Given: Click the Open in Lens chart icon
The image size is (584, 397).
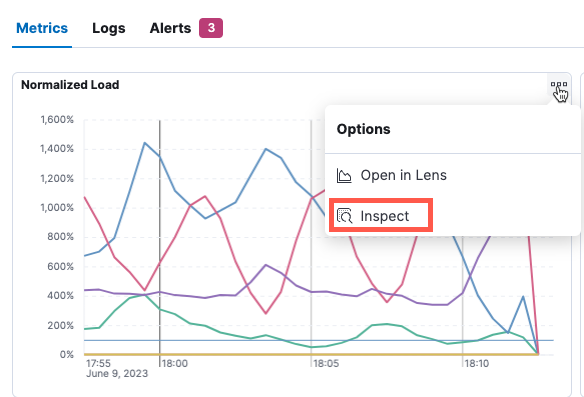Looking at the screenshot, I should coord(344,175).
